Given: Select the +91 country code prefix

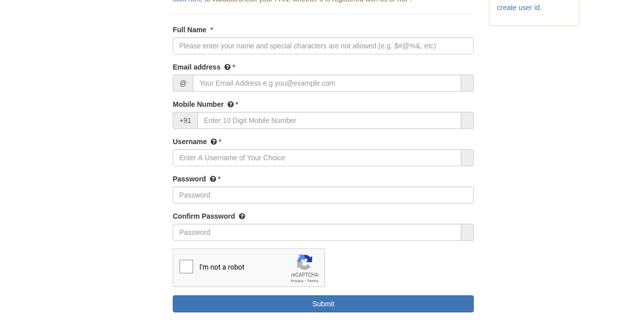Looking at the screenshot, I should (x=185, y=120).
